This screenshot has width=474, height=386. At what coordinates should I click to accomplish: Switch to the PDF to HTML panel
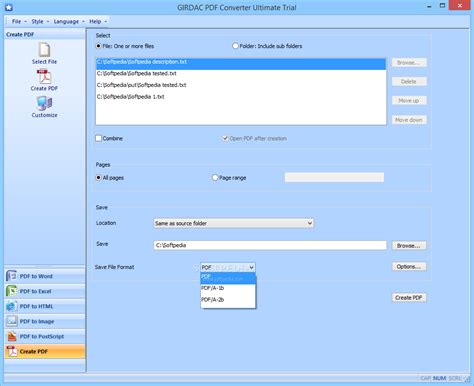pos(45,306)
